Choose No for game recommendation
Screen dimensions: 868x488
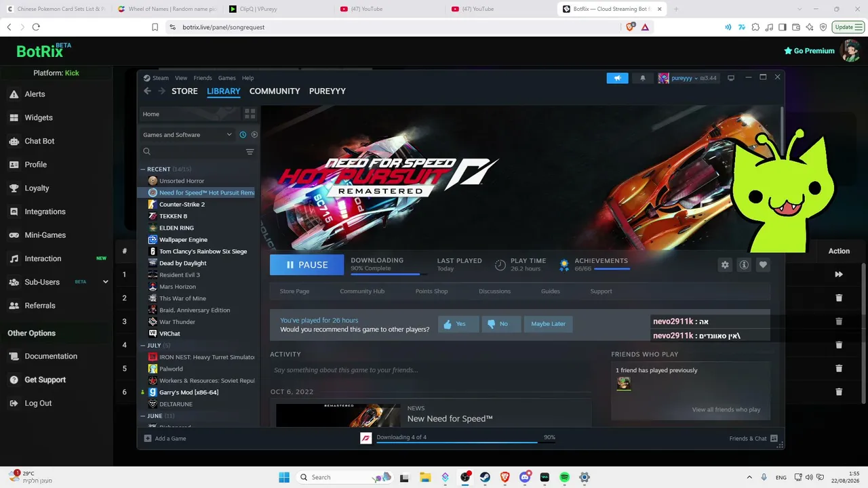[x=500, y=324]
